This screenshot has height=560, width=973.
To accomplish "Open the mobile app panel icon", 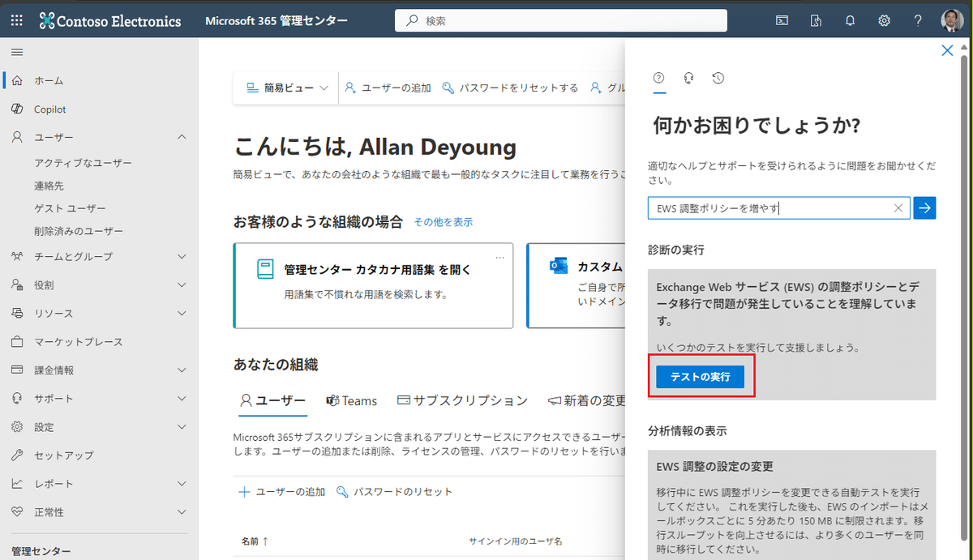I will [816, 20].
